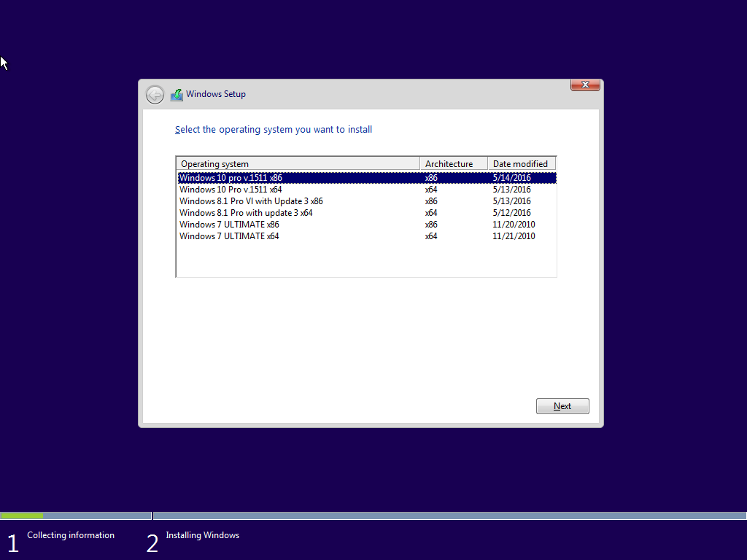Click the Architecture column header
747x560 pixels.
pos(454,164)
